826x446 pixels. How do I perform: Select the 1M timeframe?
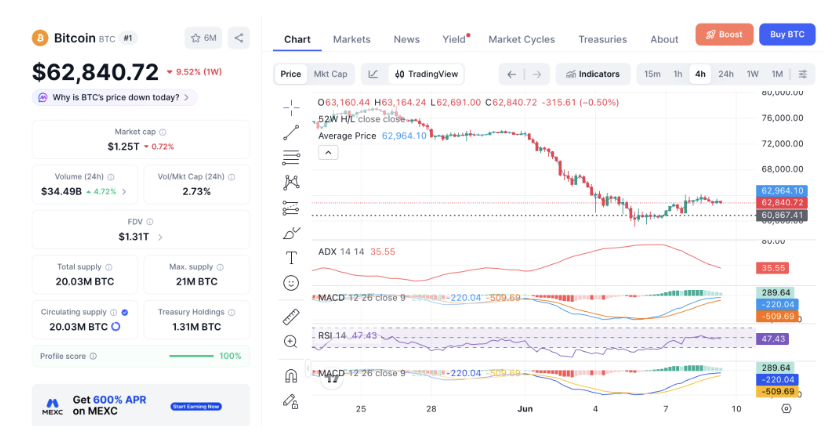(x=778, y=74)
